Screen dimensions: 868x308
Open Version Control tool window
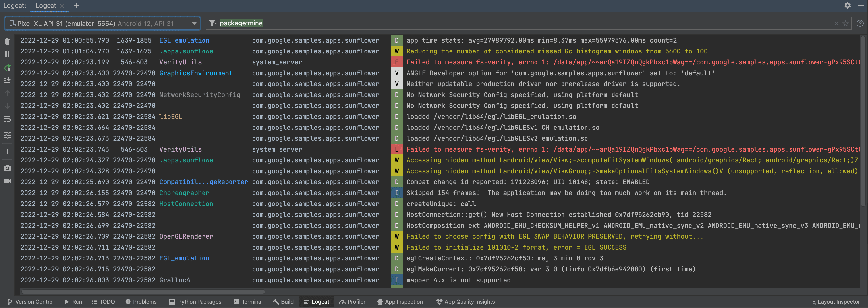pos(31,302)
